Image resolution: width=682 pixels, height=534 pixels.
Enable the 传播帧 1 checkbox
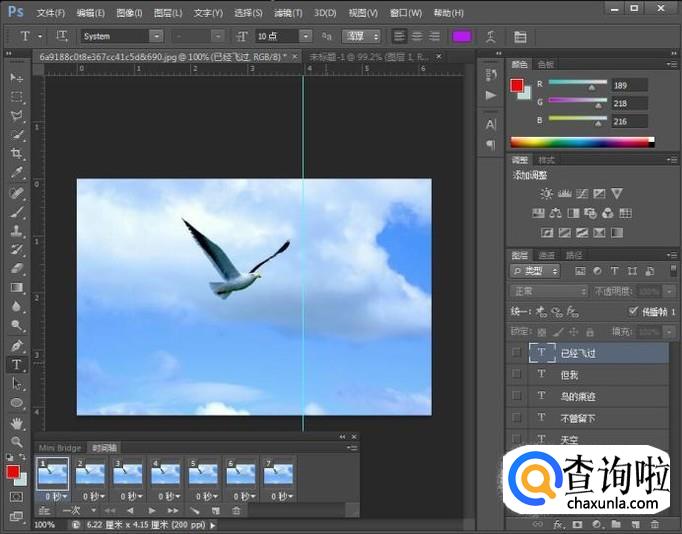pyautogui.click(x=632, y=311)
